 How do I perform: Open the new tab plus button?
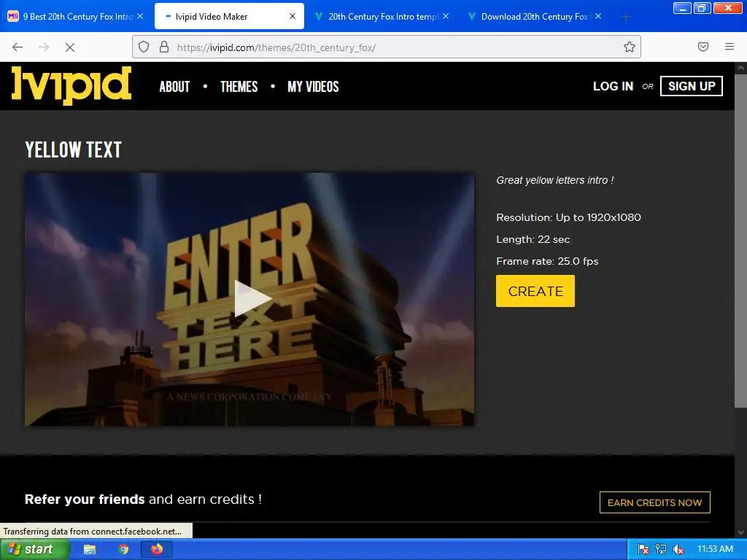click(x=625, y=17)
